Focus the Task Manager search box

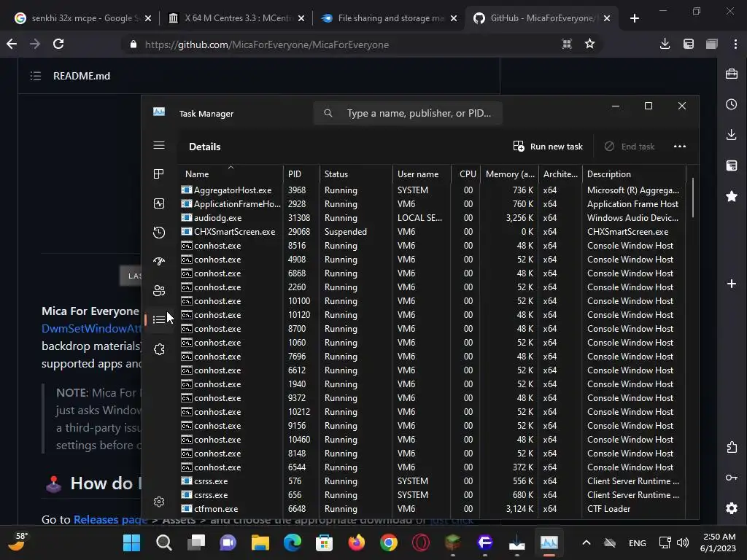pyautogui.click(x=408, y=113)
